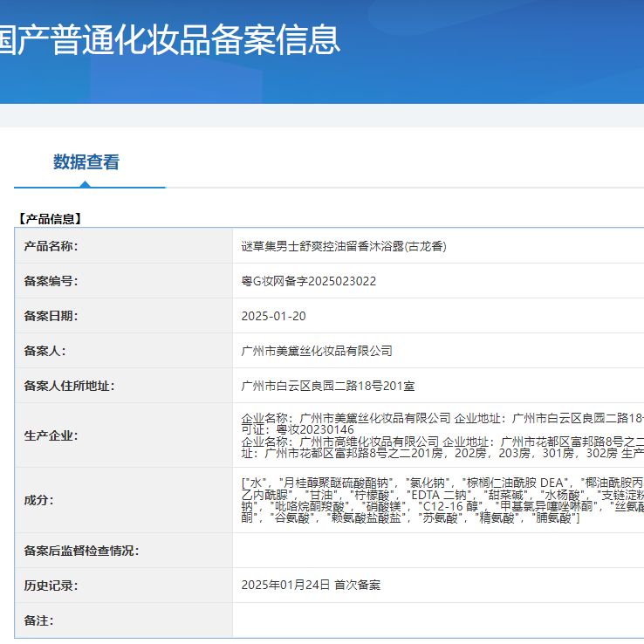The image size is (644, 644).
Task: Select address 广州市白云区良园二路18号201室
Action: (328, 386)
